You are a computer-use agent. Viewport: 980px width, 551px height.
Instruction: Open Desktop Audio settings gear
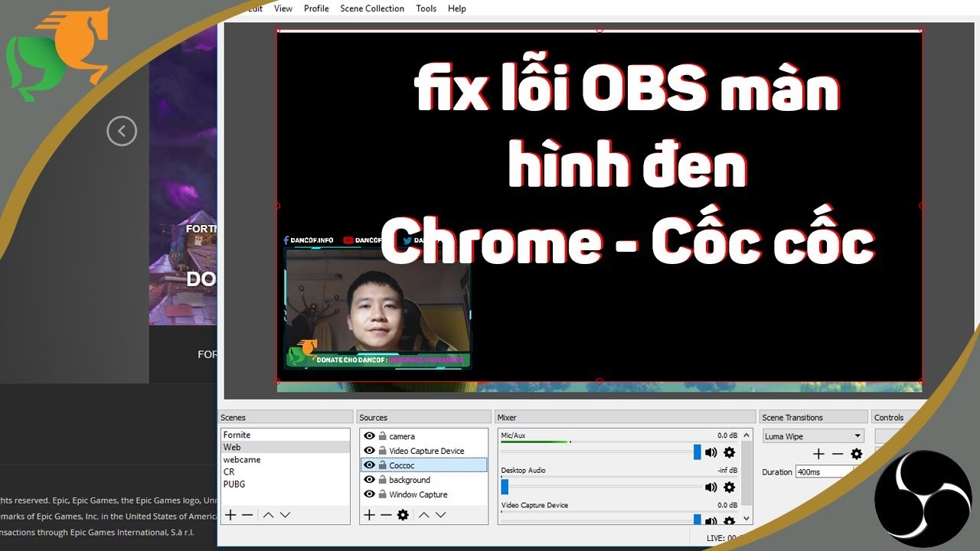[729, 487]
